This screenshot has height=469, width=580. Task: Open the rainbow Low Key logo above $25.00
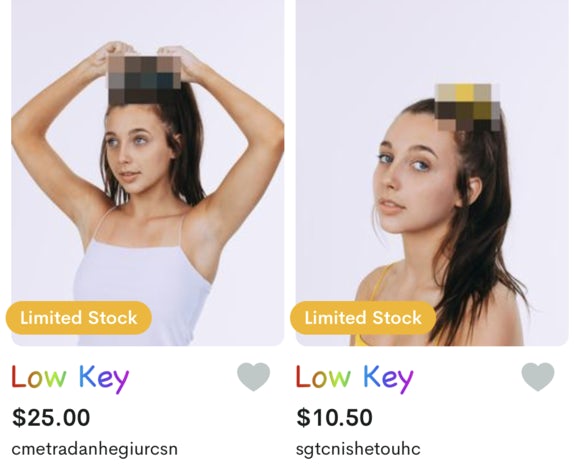tap(70, 377)
